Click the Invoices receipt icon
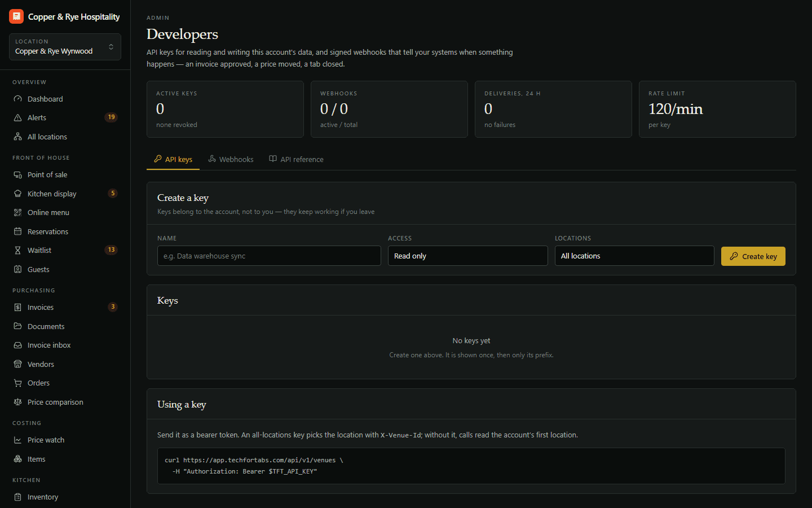The height and width of the screenshot is (508, 812). click(17, 308)
